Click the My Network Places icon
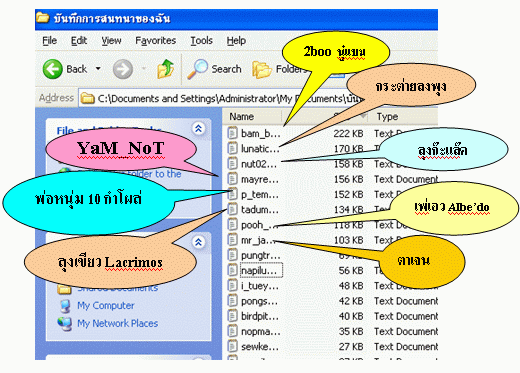 tap(64, 323)
